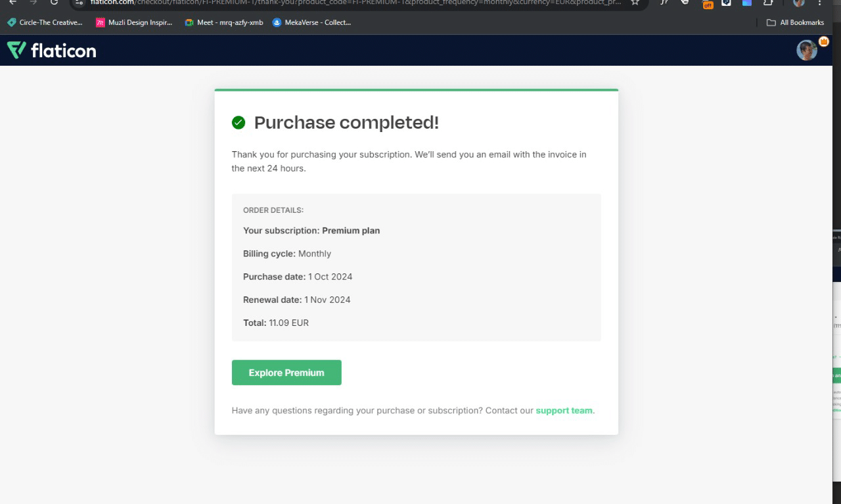Click the Flaticon logo in header
The image size is (841, 504).
[x=51, y=51]
